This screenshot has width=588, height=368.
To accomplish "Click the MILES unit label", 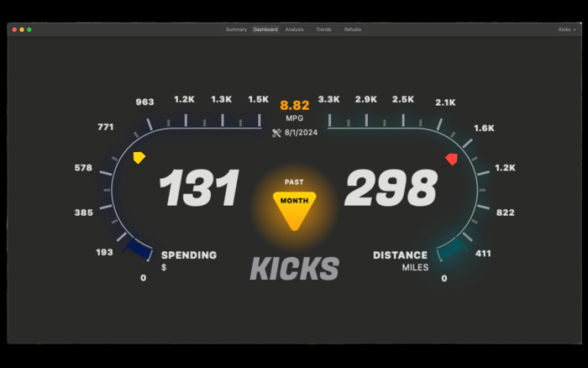I will (x=415, y=267).
